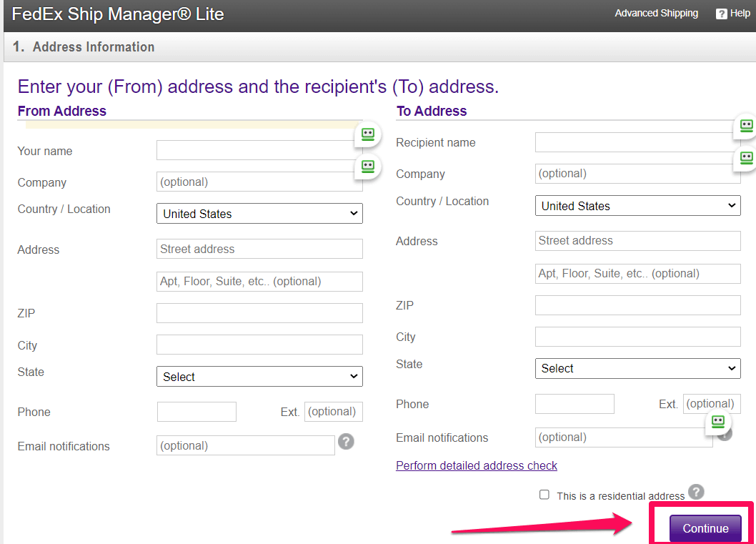
Task: Click the "From Address" section heading
Action: tap(61, 111)
